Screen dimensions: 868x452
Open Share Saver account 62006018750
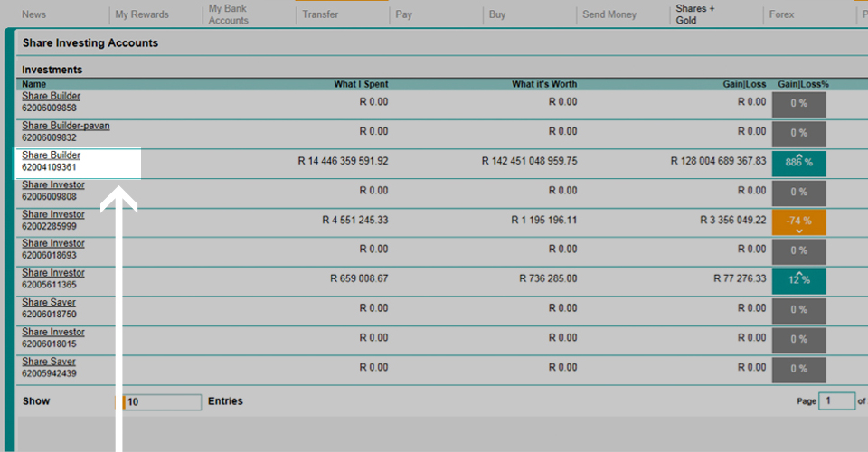(x=49, y=303)
